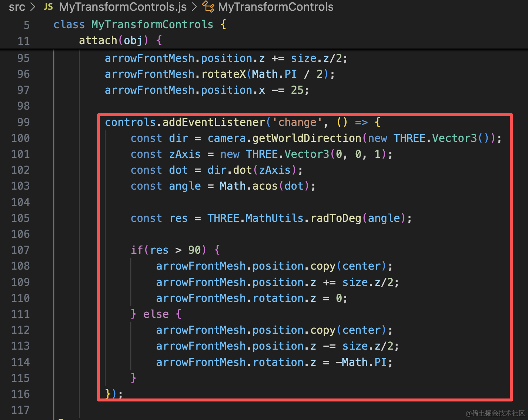The height and width of the screenshot is (420, 528).
Task: Open MyTransformControls.js breadcrumb file
Action: [123, 7]
